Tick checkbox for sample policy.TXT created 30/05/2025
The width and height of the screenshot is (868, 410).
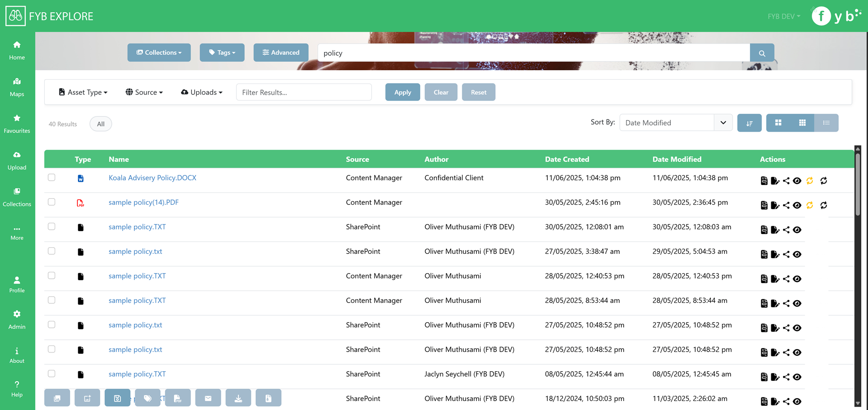click(x=51, y=226)
